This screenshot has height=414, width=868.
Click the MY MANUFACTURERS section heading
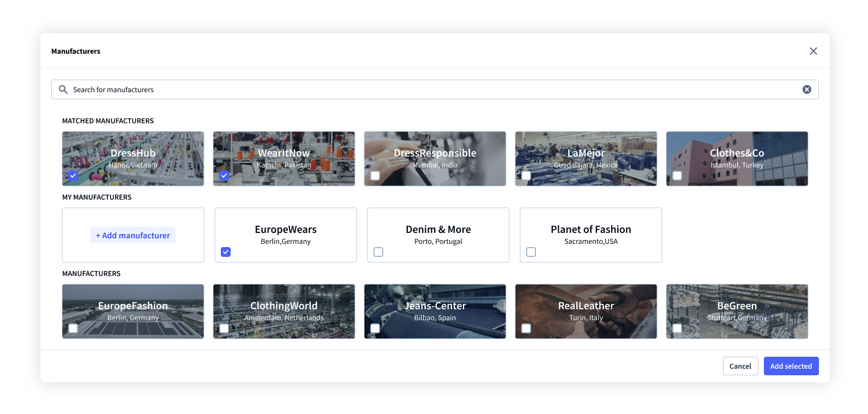[97, 197]
